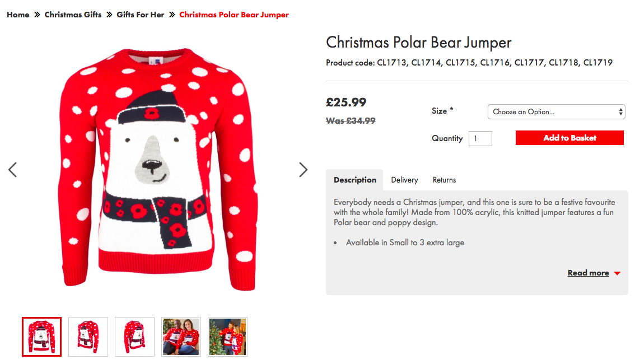View the couple on sofa thumbnail
The height and width of the screenshot is (364, 635).
181,337
